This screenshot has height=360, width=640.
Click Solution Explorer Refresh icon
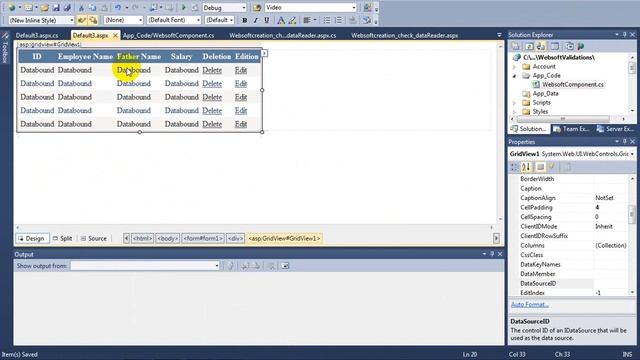[x=529, y=46]
